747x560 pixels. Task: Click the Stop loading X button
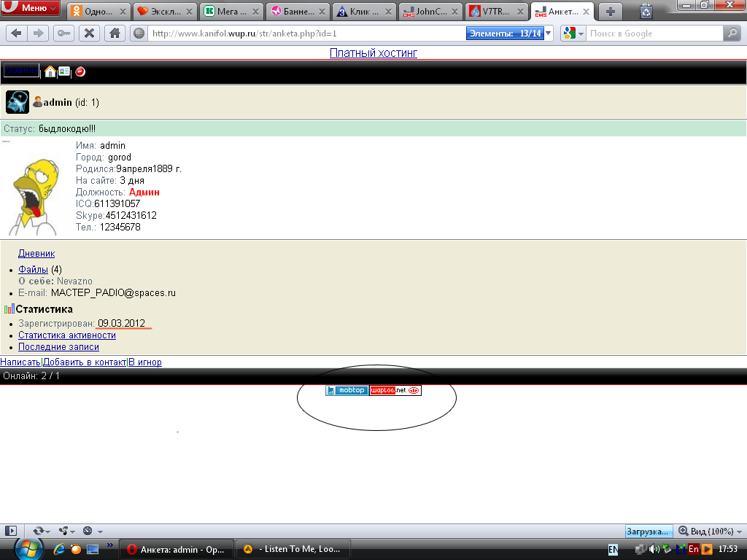pos(89,33)
